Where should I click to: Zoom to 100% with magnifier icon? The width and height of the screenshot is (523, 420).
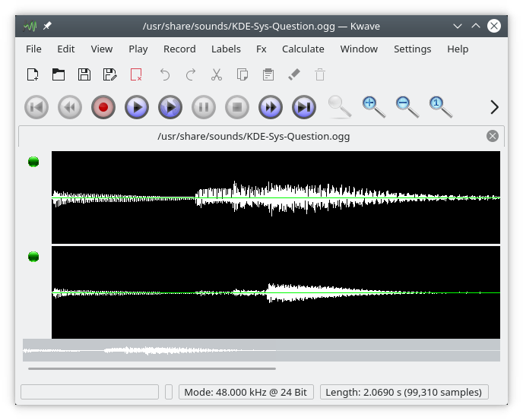point(440,107)
